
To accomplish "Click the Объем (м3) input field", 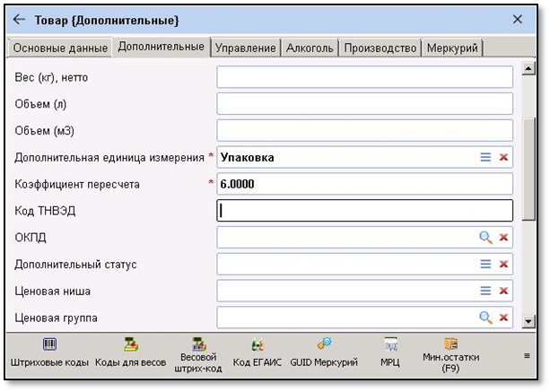I will (x=364, y=130).
